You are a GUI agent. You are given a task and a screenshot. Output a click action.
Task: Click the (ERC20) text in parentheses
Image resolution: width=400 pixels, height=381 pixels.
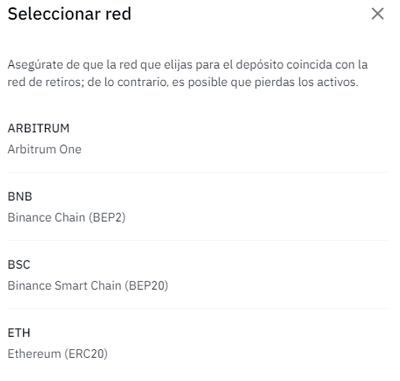coord(86,354)
